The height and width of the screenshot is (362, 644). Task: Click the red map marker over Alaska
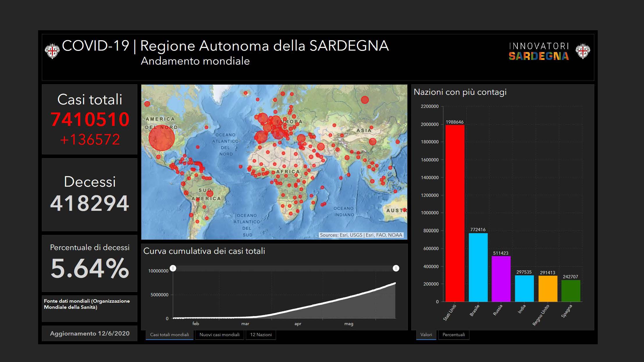point(147,104)
